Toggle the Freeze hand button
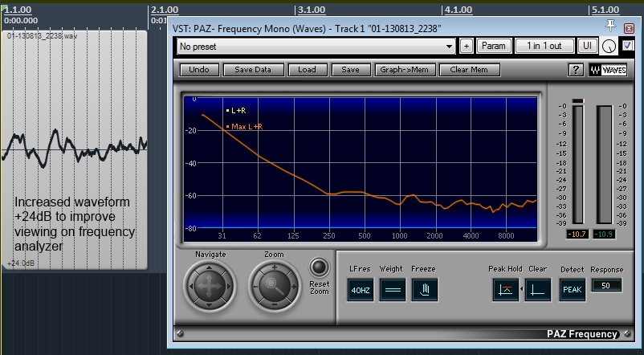The image size is (644, 355). click(425, 290)
